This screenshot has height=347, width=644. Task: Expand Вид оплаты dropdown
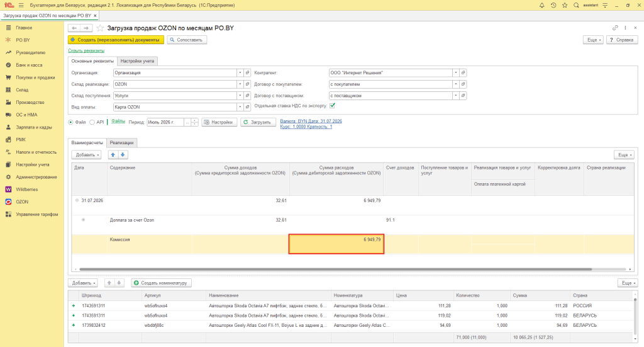coord(240,107)
